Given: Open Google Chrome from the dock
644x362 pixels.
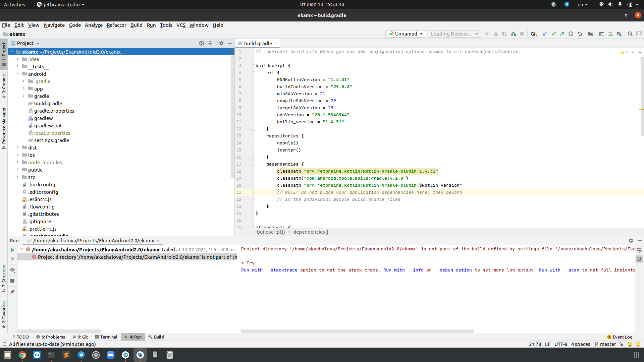Looking at the screenshot, I should pos(22,355).
